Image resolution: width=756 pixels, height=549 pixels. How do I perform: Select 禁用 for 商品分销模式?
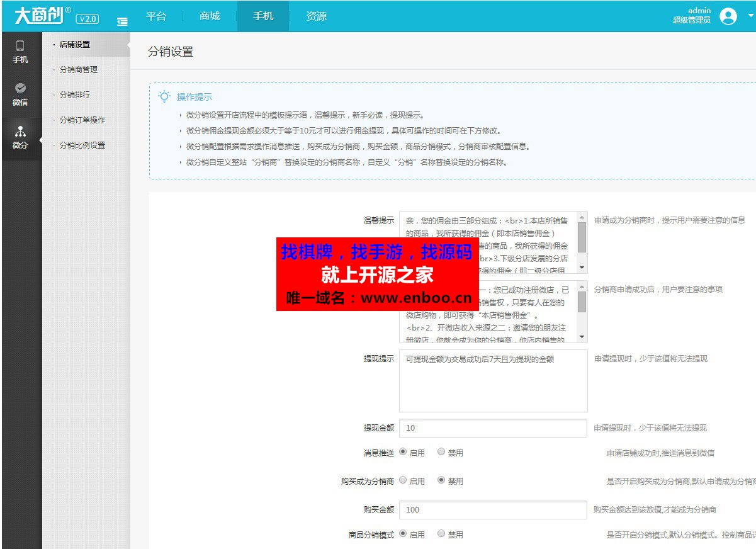[x=441, y=534]
